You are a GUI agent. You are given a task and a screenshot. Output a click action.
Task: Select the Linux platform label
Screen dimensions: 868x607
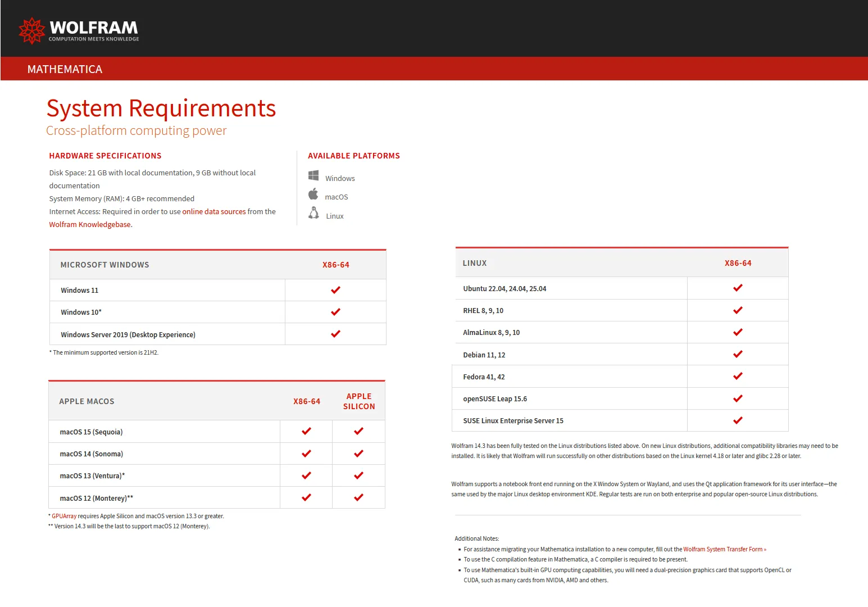coord(335,216)
